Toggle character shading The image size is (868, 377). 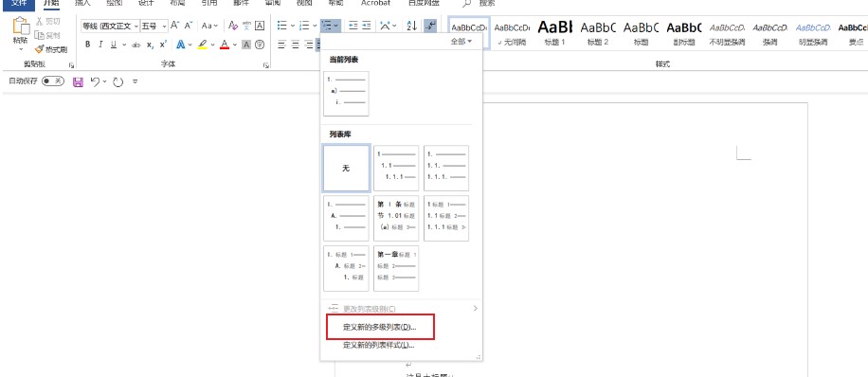[247, 45]
